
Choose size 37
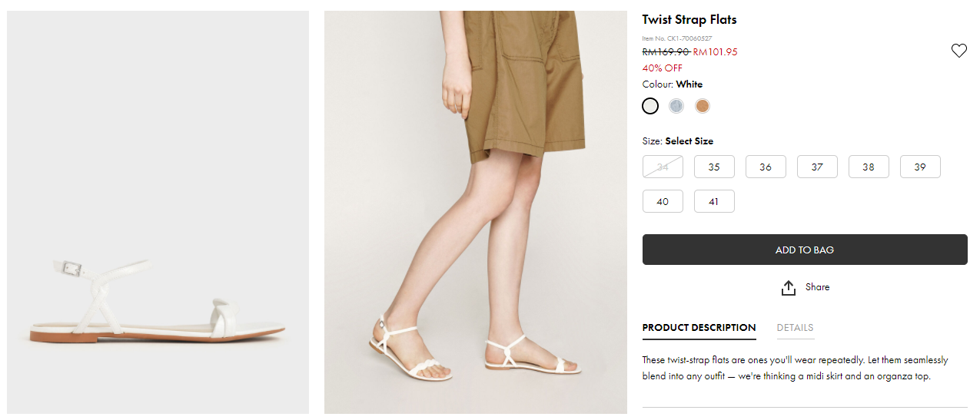click(817, 167)
